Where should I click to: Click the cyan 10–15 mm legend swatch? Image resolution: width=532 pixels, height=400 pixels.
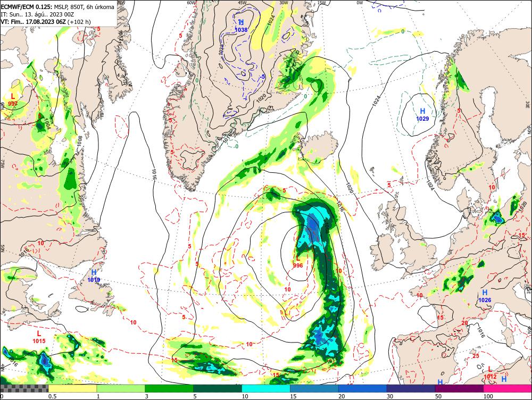pyautogui.click(x=266, y=388)
